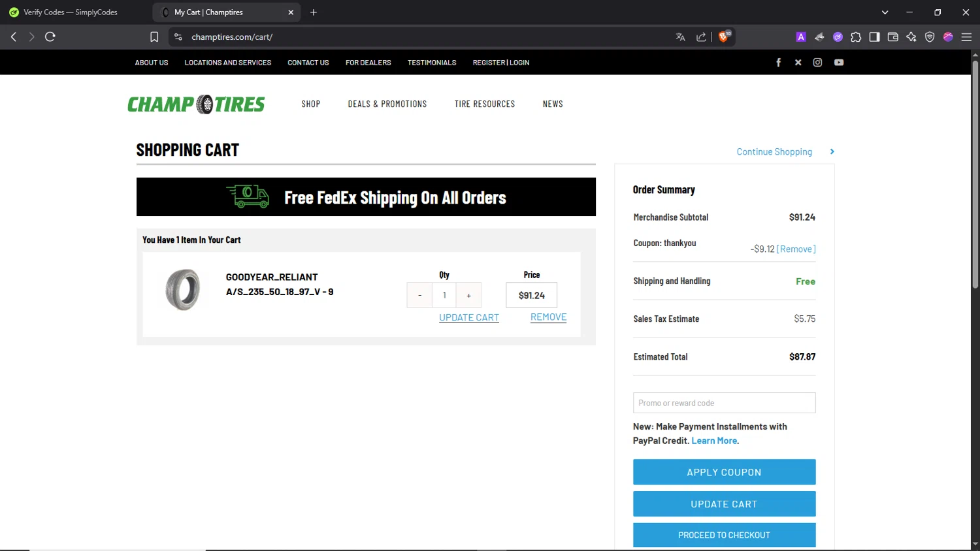
Task: Click the Estimated Total $87.87 value
Action: 802,356
